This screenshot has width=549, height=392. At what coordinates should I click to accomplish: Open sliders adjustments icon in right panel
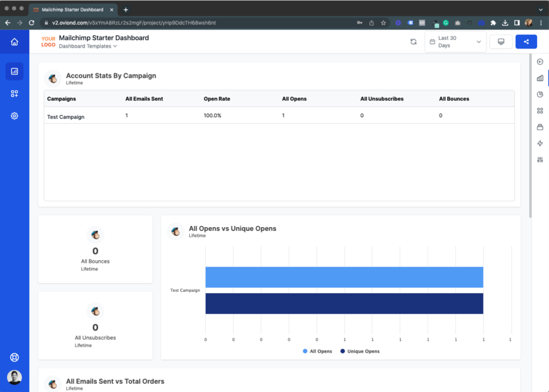[540, 160]
